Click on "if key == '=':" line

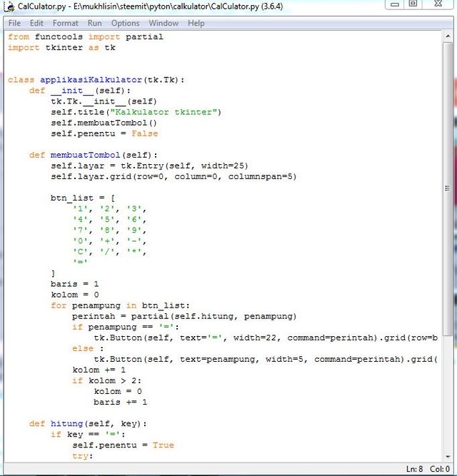tap(88, 435)
